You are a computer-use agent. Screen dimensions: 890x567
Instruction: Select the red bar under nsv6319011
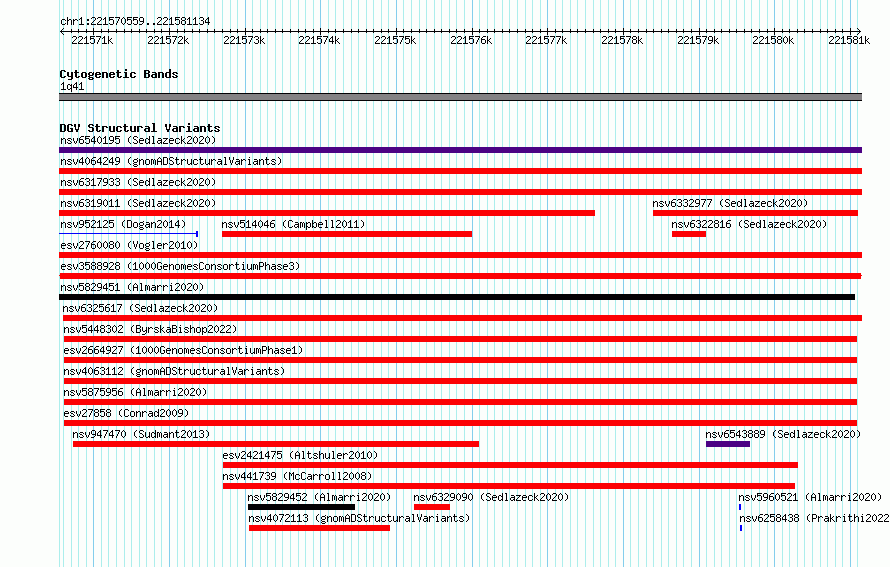point(327,213)
